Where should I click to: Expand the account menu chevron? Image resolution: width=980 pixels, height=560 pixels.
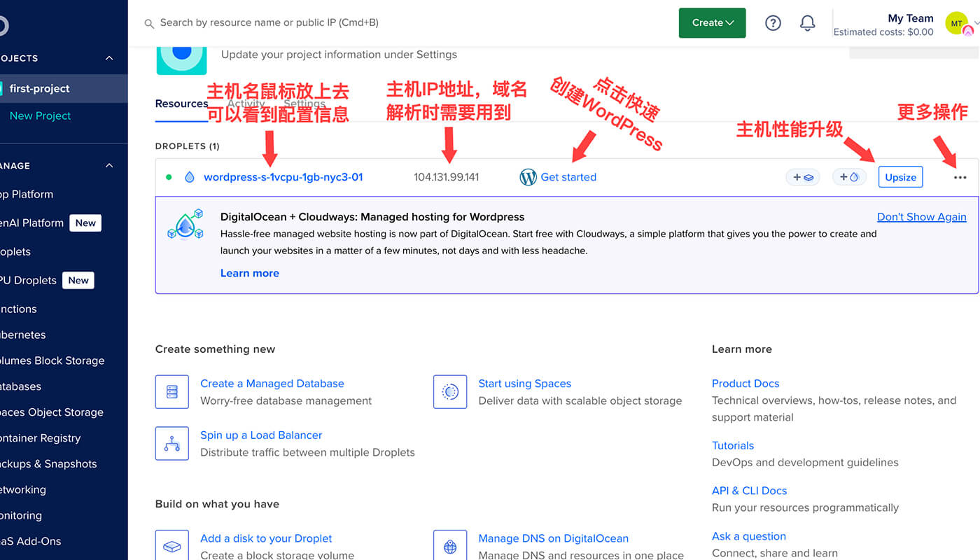click(976, 23)
